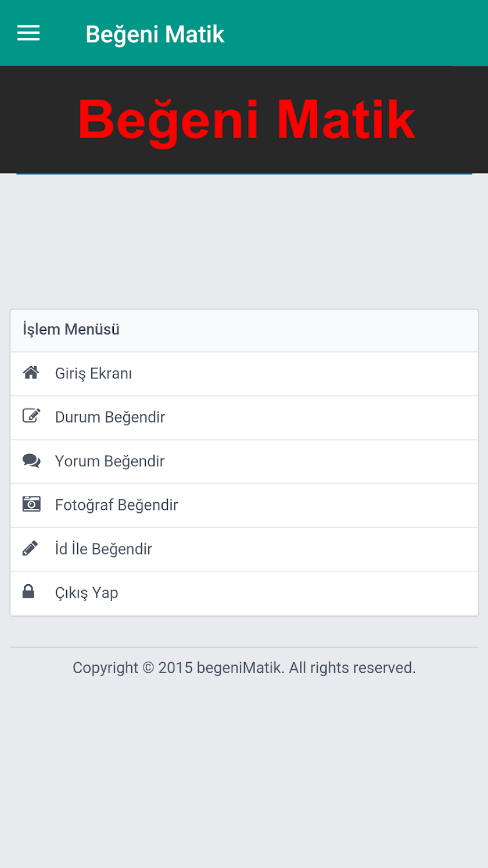The width and height of the screenshot is (488, 868).
Task: Click the pencil icon for İd İle Beğendir
Action: (x=30, y=548)
